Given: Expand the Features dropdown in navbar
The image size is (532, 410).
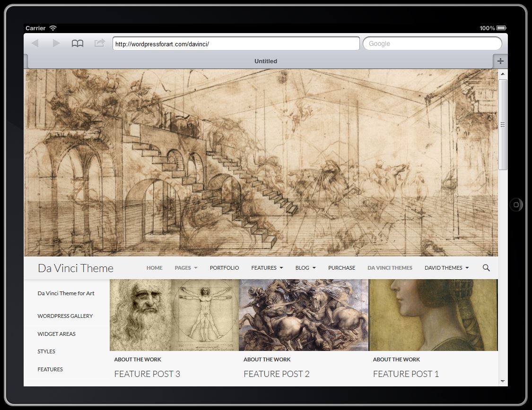Looking at the screenshot, I should click(267, 268).
